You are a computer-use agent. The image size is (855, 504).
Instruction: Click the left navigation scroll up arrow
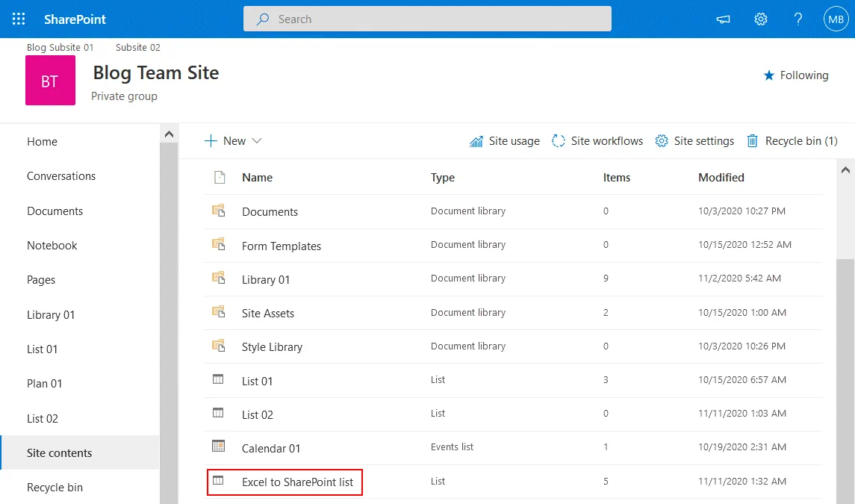[169, 134]
